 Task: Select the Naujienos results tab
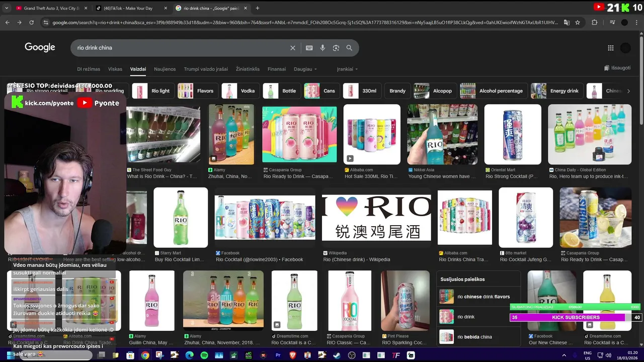[165, 69]
